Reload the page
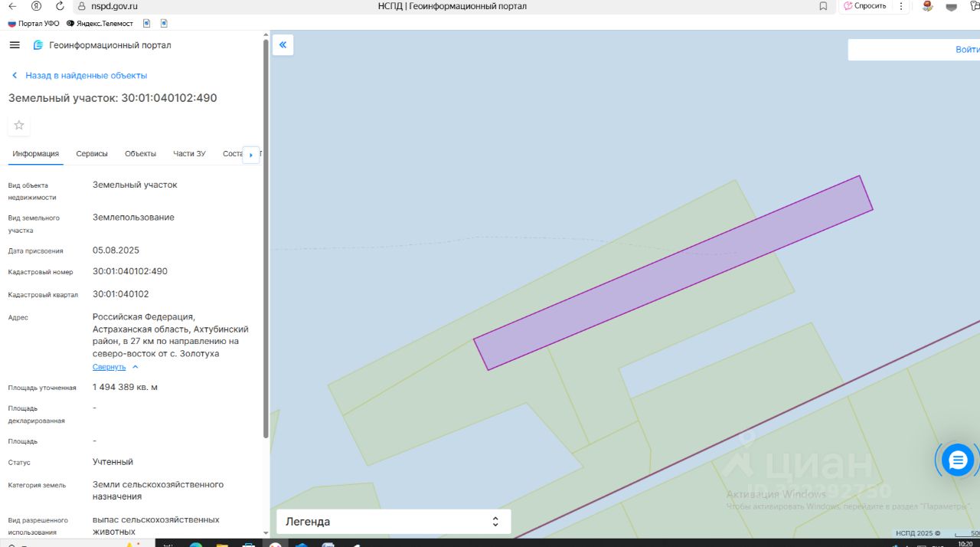The height and width of the screenshot is (547, 980). [60, 6]
